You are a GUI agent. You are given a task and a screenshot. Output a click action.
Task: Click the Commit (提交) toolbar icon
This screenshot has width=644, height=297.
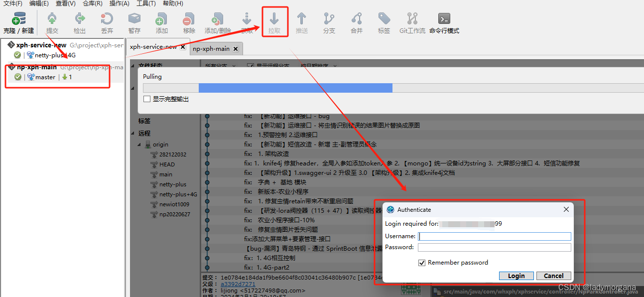(x=52, y=19)
